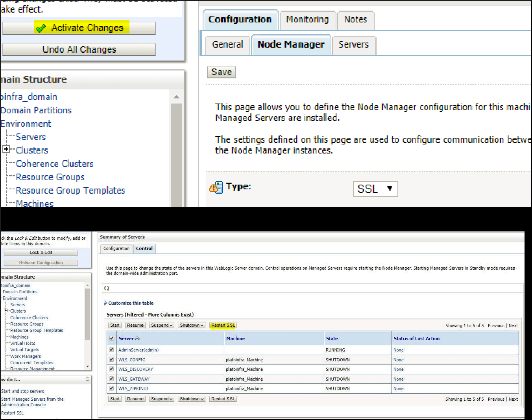Expand Customize this table
The width and height of the screenshot is (532, 420).
129,303
